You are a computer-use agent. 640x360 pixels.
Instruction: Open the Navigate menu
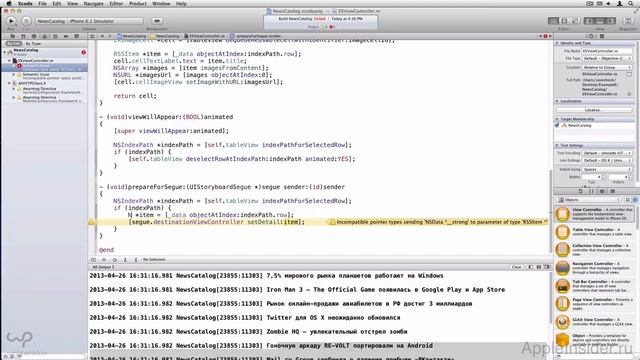click(x=93, y=3)
